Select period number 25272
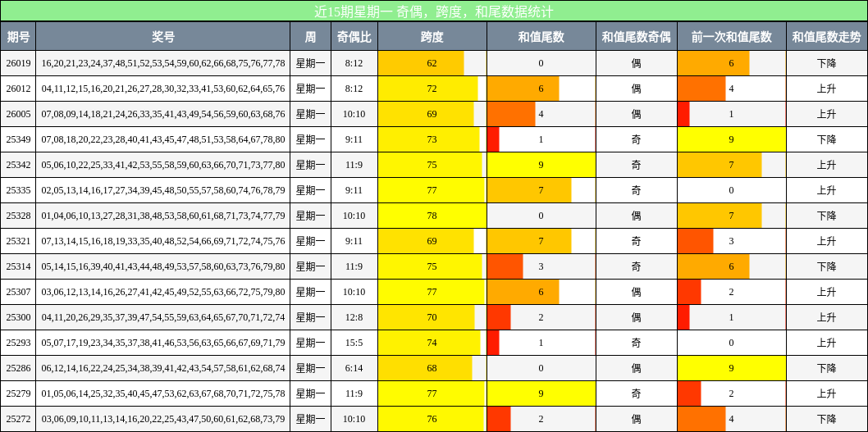Image resolution: width=868 pixels, height=432 pixels. point(18,419)
